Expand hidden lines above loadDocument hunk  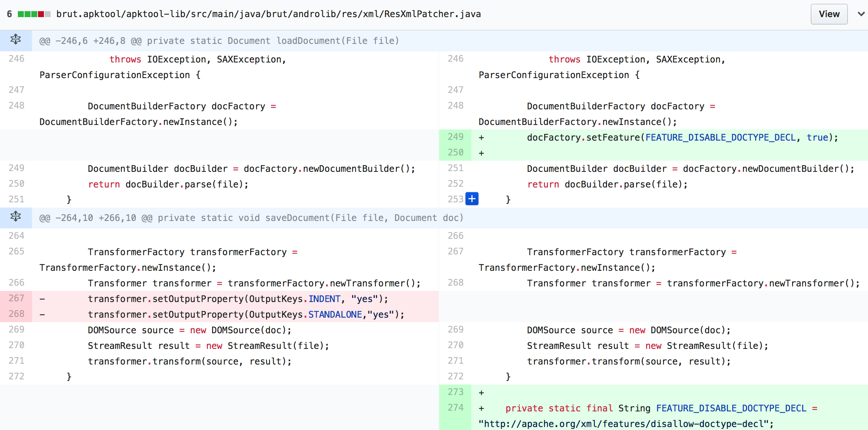[16, 39]
